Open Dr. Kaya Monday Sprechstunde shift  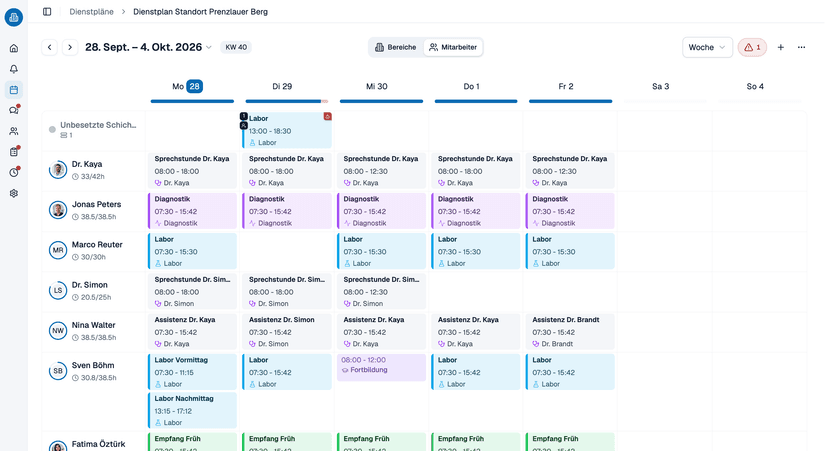pyautogui.click(x=192, y=171)
